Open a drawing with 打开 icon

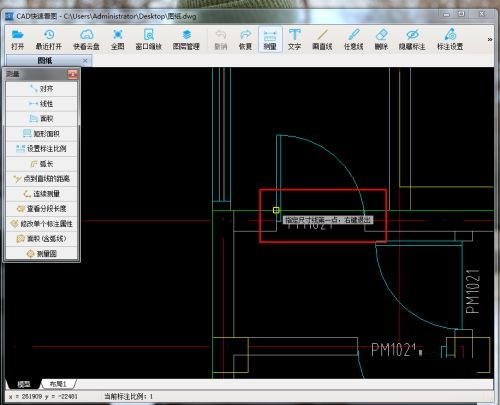[17, 39]
